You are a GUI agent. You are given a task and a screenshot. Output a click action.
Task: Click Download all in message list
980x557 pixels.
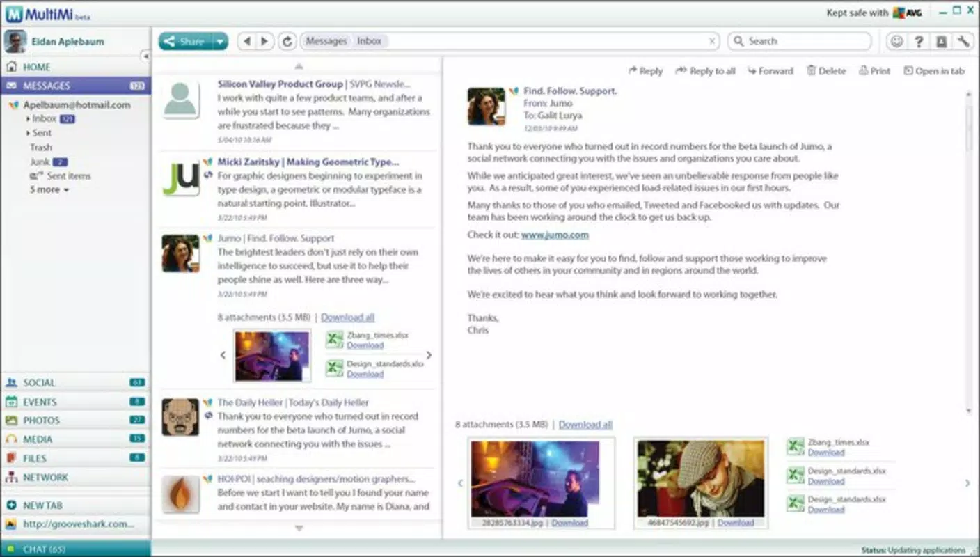pos(348,317)
